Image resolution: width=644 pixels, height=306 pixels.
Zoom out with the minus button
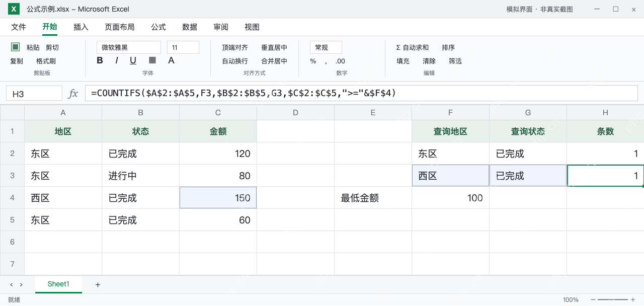click(593, 299)
